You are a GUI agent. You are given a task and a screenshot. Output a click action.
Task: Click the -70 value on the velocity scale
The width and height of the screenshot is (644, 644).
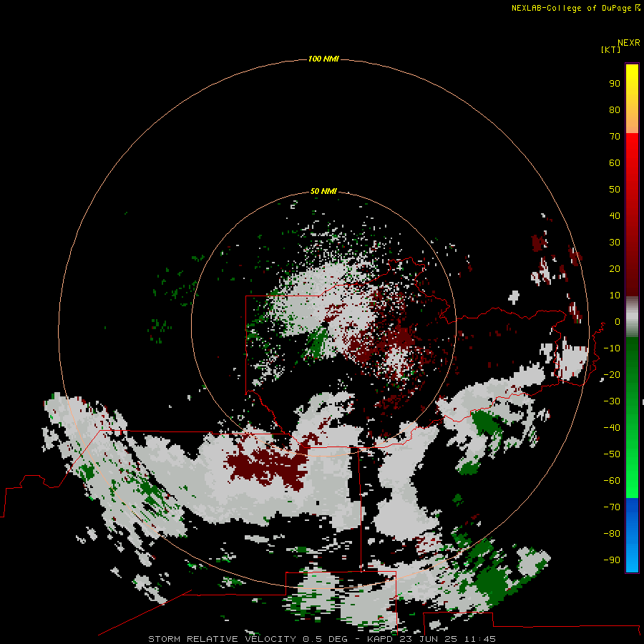612,507
